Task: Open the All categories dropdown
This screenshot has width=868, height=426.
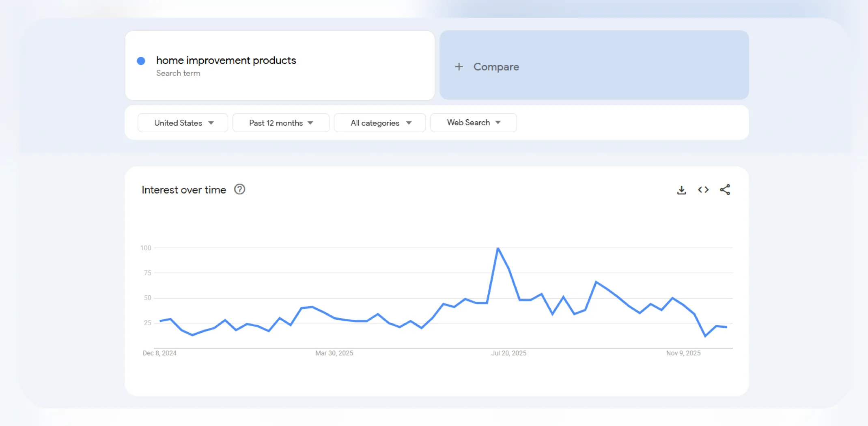Action: point(379,123)
